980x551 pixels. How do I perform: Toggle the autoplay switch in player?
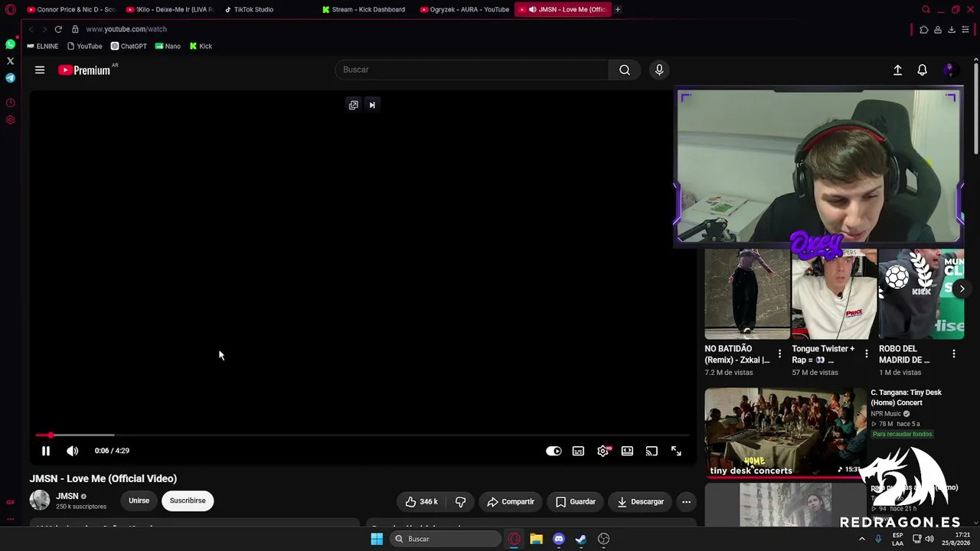(x=554, y=451)
